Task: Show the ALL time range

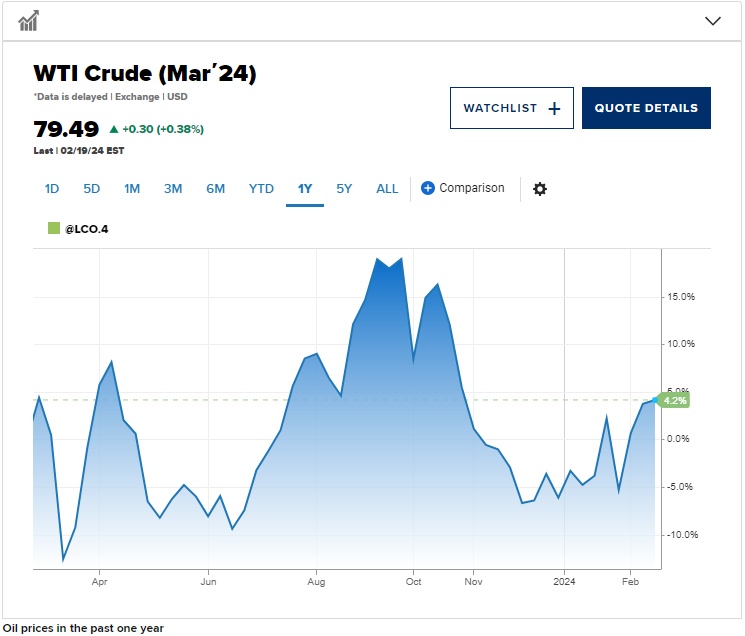Action: tap(387, 188)
